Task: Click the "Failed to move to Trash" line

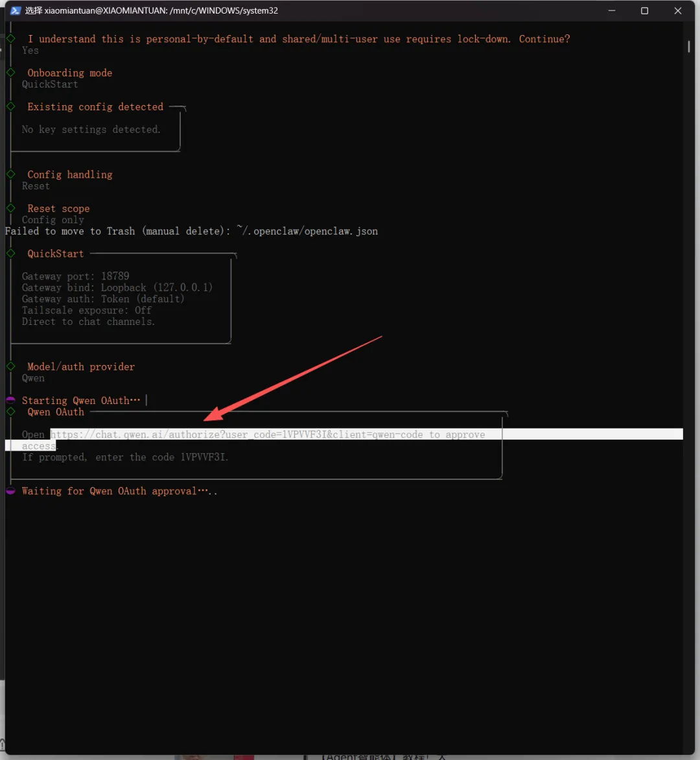Action: [191, 232]
